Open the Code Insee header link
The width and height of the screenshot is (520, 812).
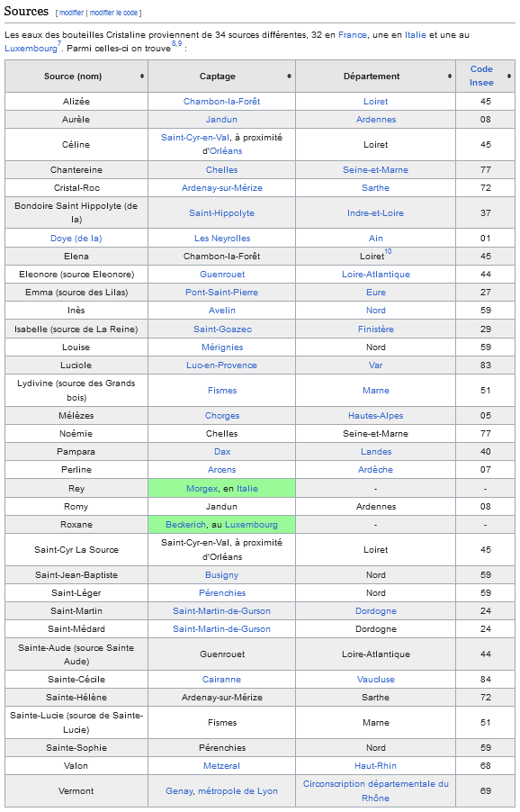[x=481, y=76]
